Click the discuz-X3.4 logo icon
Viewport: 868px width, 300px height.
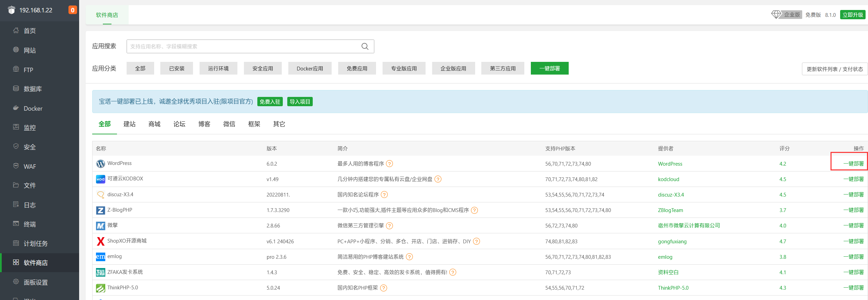point(100,195)
